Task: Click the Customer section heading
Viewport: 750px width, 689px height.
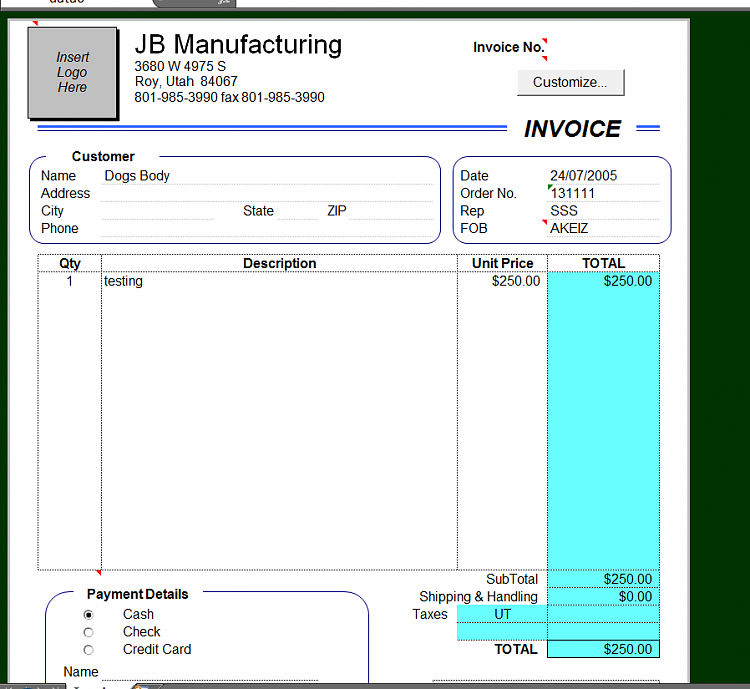Action: (x=103, y=156)
